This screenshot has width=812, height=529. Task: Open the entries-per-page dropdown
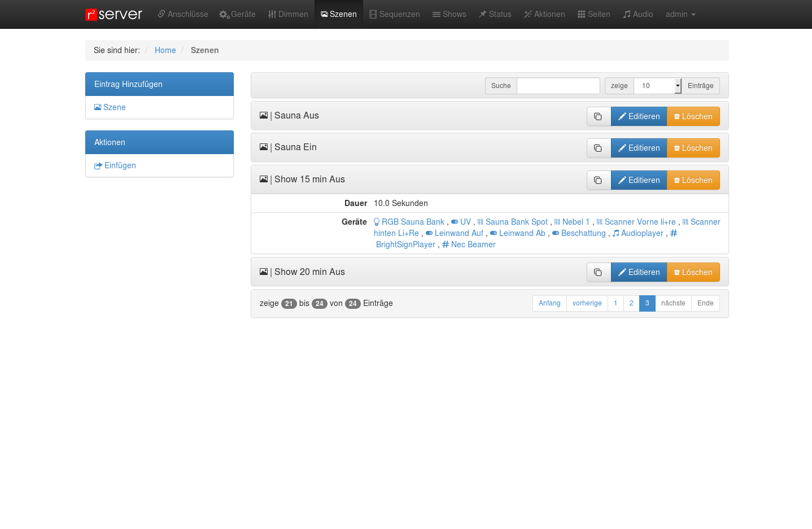(x=657, y=86)
